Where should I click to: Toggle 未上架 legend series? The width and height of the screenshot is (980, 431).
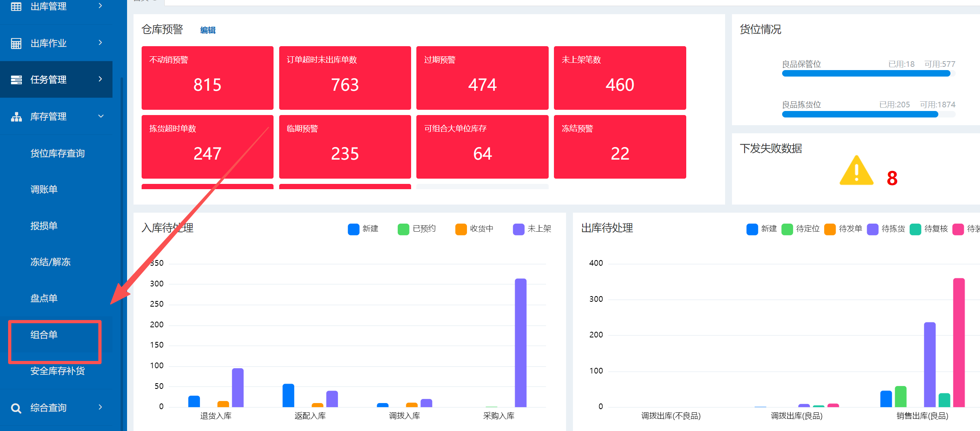point(532,229)
